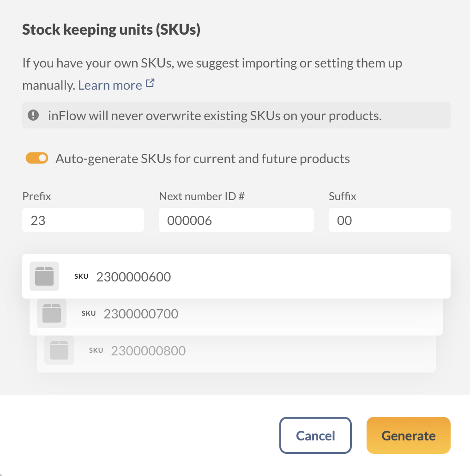Click the 'inFlow will never overwrite' notice text
This screenshot has height=476, width=470.
coord(215,116)
